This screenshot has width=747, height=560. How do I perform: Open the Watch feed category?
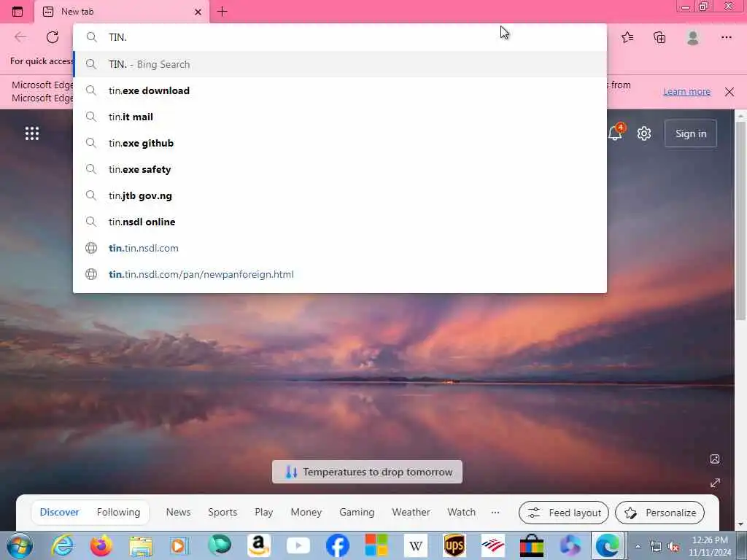point(461,513)
